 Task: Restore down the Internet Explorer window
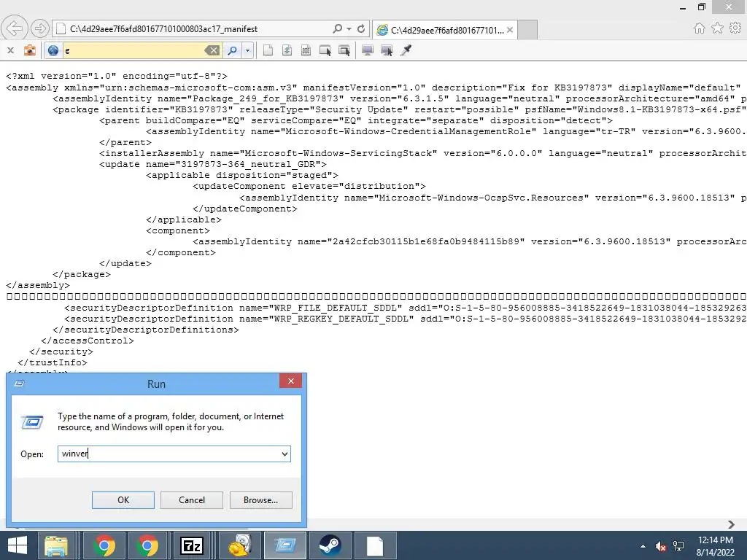point(701,7)
